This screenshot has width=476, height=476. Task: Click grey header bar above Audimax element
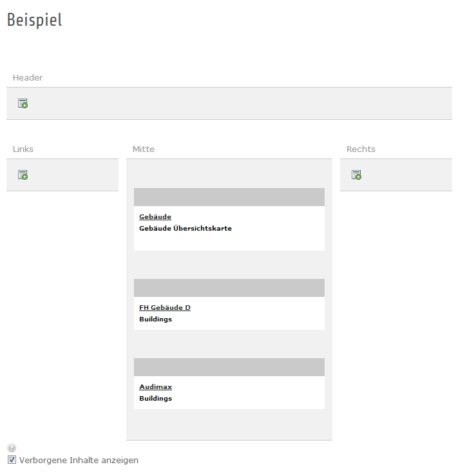229,367
